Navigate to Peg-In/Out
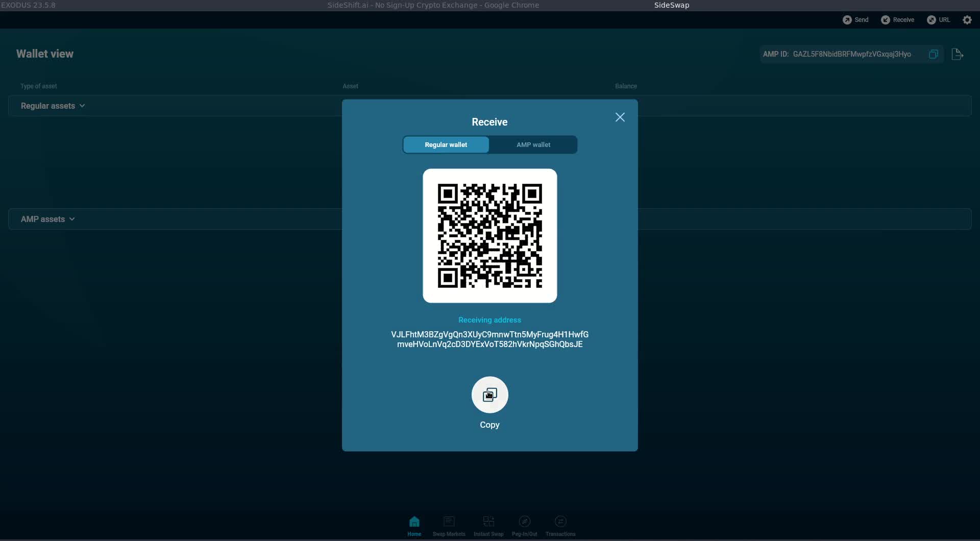Screen dimensions: 980x541 click(524, 526)
